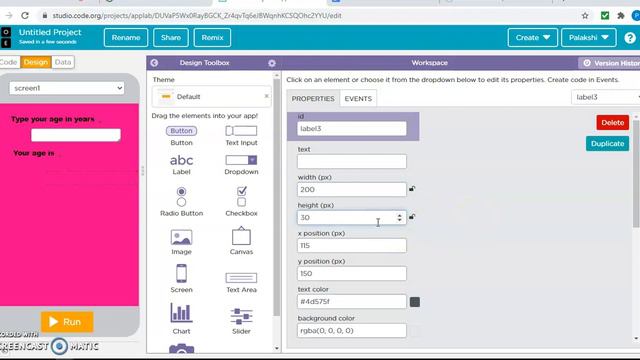Select the Text Area element icon
The width and height of the screenshot is (640, 360).
pyautogui.click(x=241, y=278)
